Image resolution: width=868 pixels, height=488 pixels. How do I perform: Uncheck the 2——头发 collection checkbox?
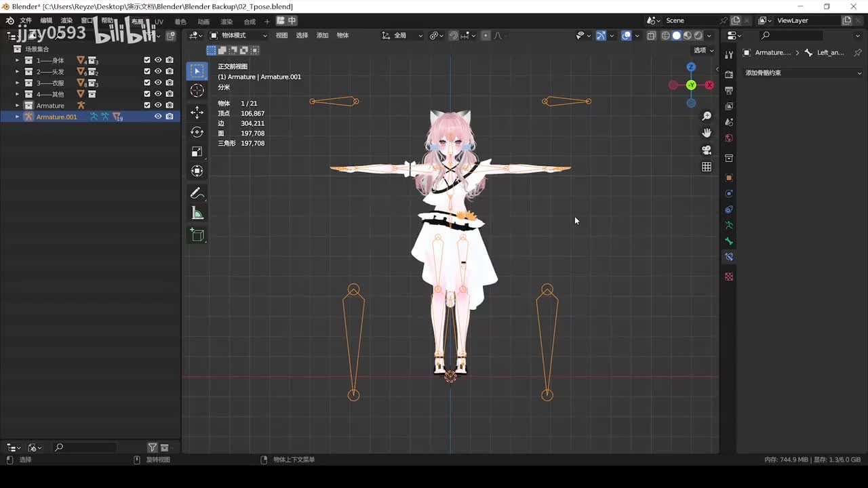147,71
